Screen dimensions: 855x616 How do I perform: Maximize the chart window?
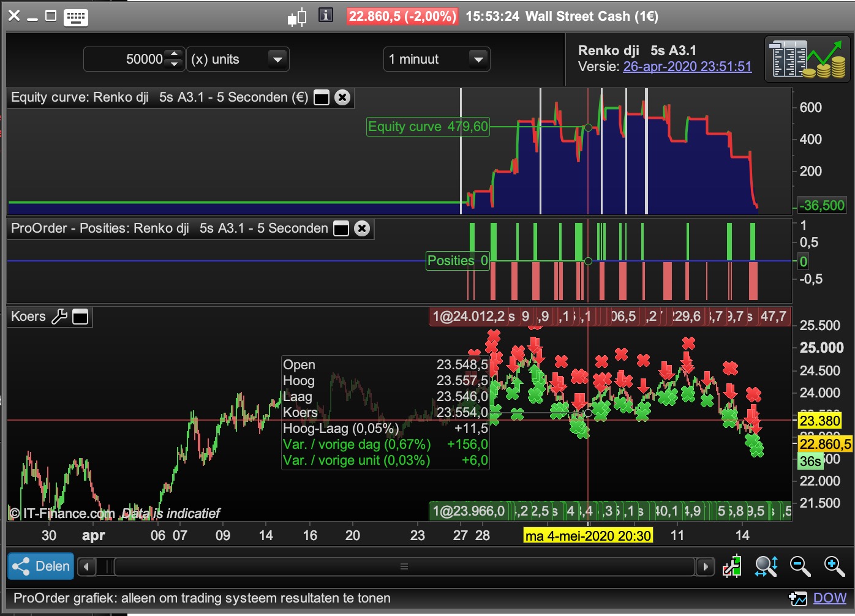51,16
